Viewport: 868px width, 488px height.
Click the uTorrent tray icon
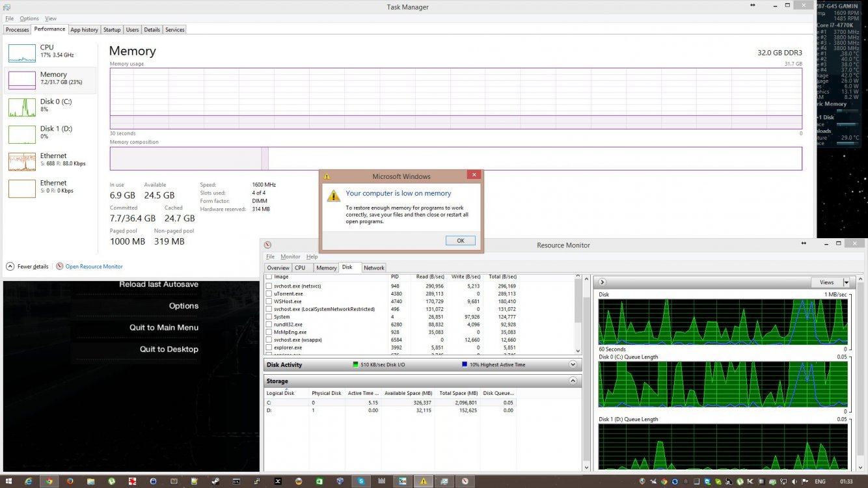pyautogui.click(x=740, y=481)
